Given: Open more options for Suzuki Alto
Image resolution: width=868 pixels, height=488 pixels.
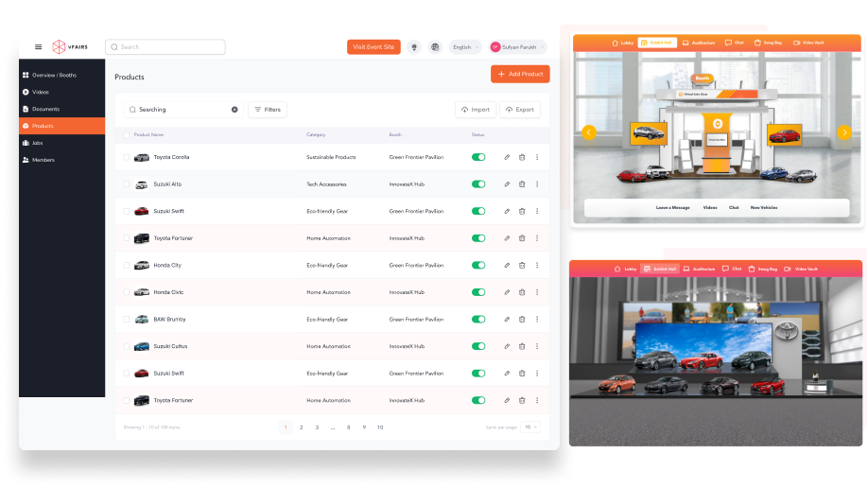Looking at the screenshot, I should [x=537, y=184].
